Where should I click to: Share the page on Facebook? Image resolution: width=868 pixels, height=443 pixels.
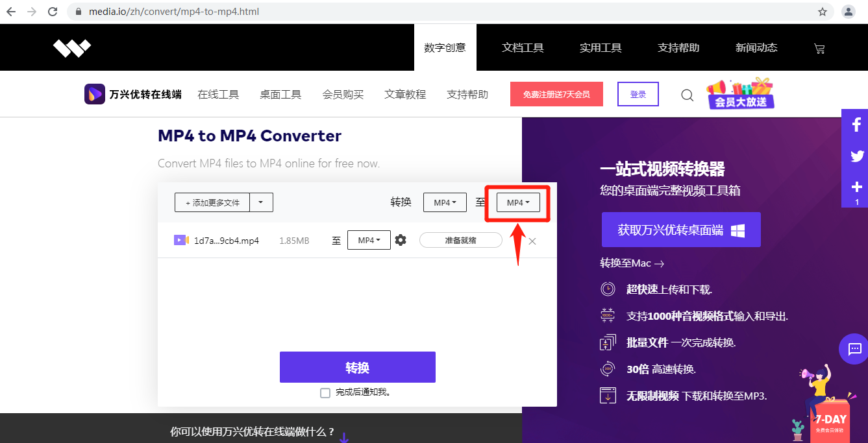[x=856, y=124]
